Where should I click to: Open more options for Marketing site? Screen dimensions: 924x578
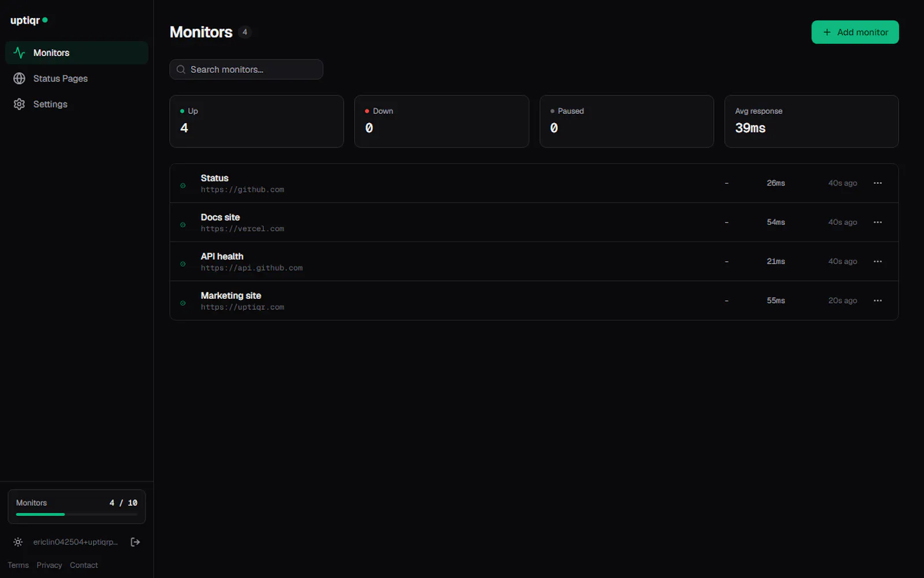(878, 301)
